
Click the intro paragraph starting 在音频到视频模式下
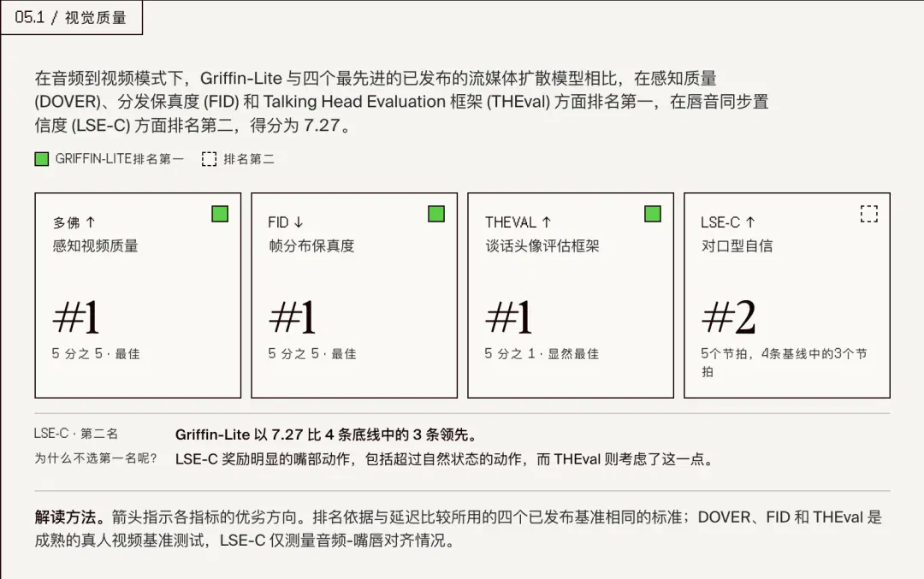[x=402, y=101]
